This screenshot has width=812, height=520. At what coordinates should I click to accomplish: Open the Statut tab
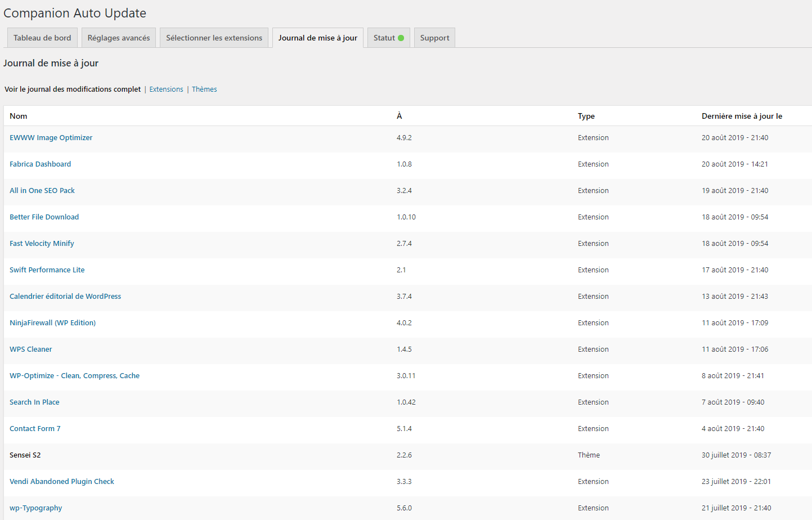(388, 38)
